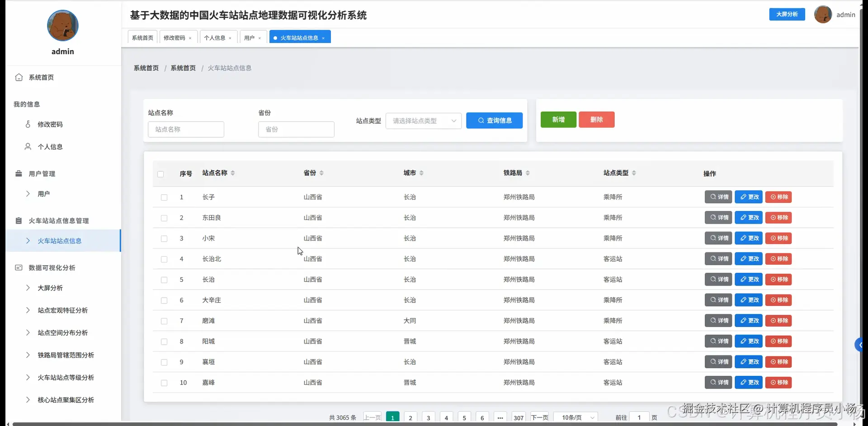868x426 pixels.
Task: Expand 铁路局管辖范围分析 sidebar item
Action: [63, 355]
